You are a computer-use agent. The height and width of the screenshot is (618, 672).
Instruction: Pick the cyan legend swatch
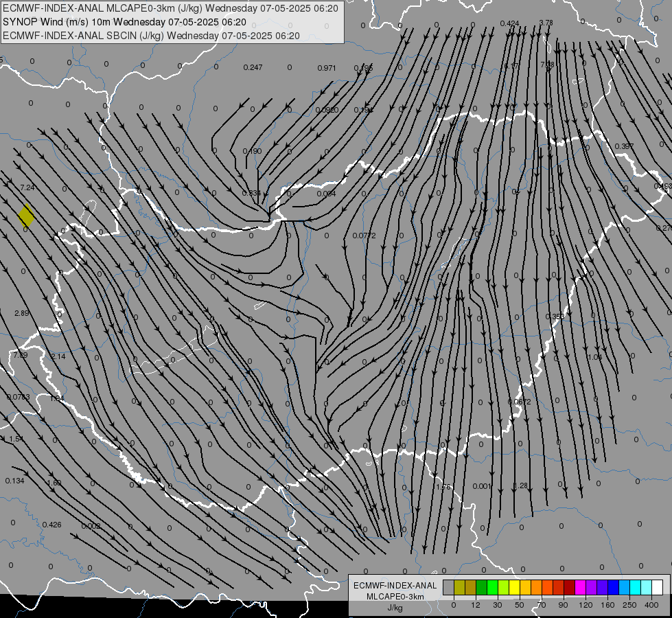[x=636, y=588]
